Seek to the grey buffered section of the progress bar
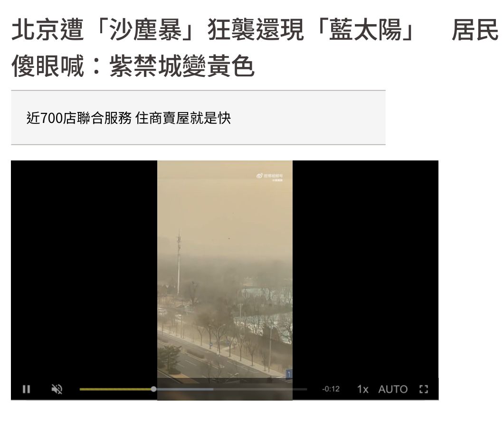 (185, 389)
